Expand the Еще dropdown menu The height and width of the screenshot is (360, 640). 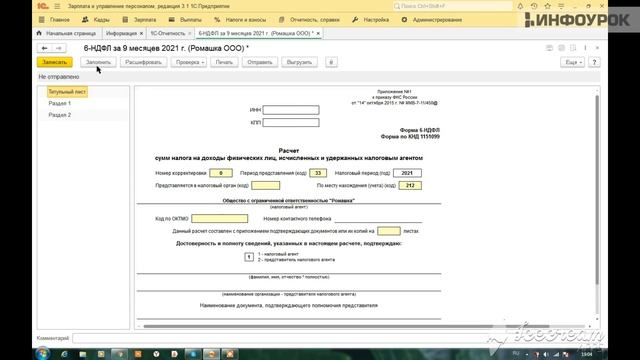click(x=573, y=62)
